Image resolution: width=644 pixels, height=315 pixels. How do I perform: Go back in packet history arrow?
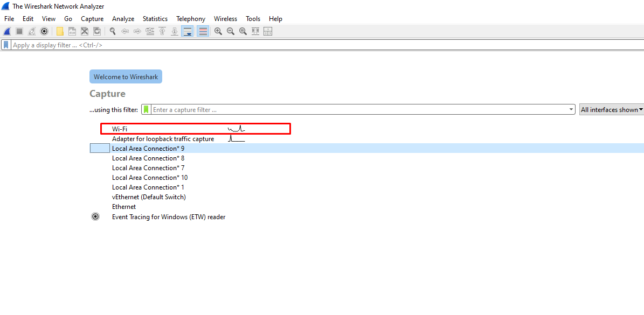(x=125, y=31)
